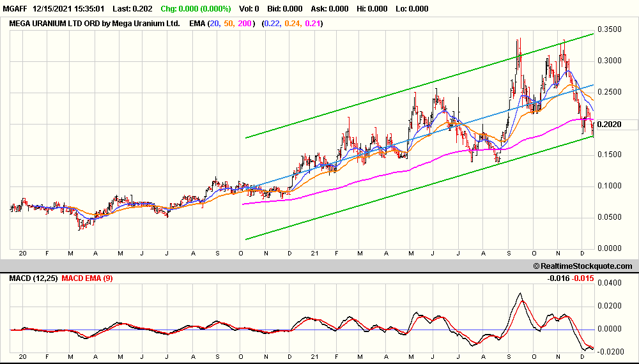Select the blue EMA 20 legend value
639x364 pixels.
[214, 24]
